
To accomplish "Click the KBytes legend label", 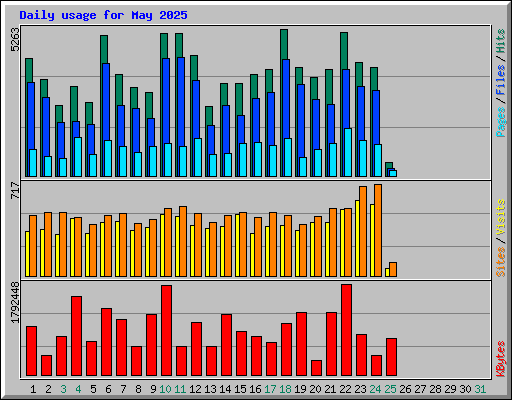I will (501, 359).
